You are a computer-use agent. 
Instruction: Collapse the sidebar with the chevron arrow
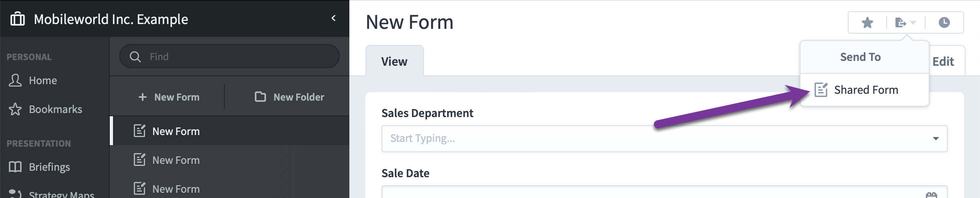333,18
